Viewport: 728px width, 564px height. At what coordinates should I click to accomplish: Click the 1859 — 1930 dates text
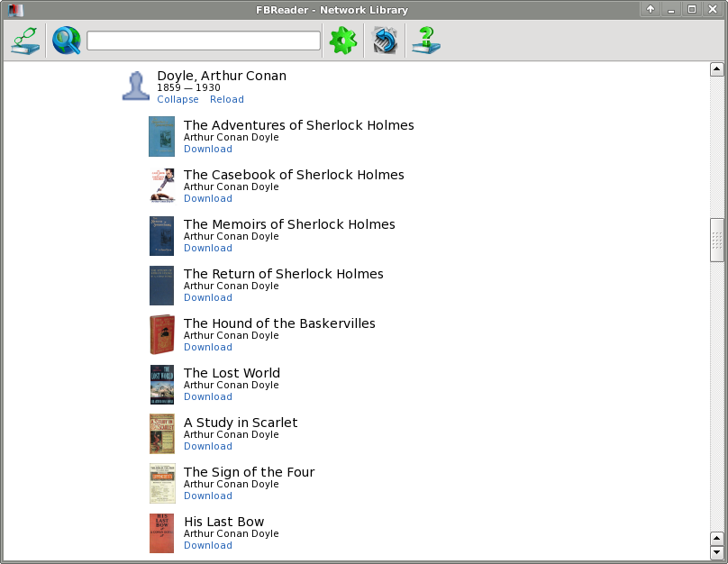(x=188, y=87)
